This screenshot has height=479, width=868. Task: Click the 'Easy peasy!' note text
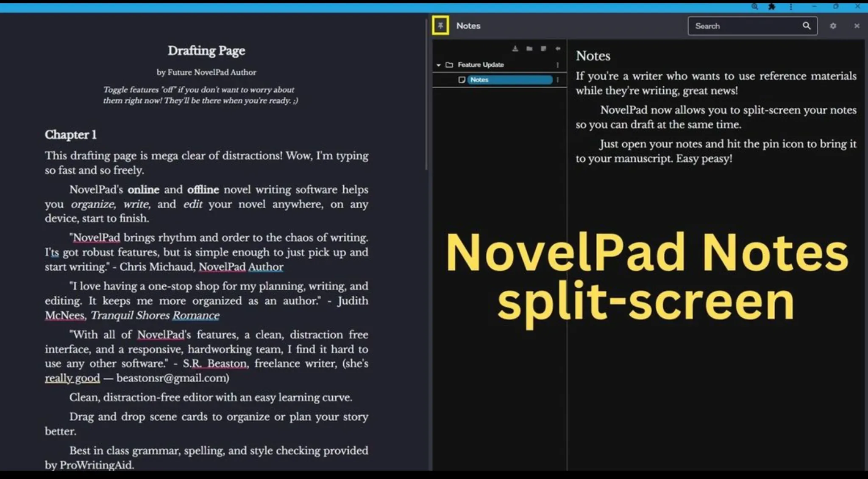pyautogui.click(x=704, y=159)
